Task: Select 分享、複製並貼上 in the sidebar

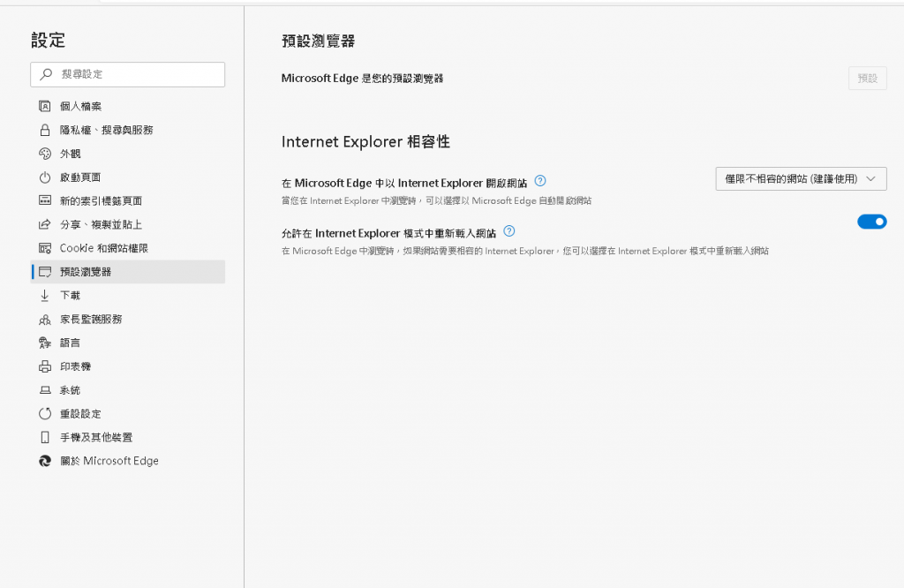Action: (x=127, y=224)
